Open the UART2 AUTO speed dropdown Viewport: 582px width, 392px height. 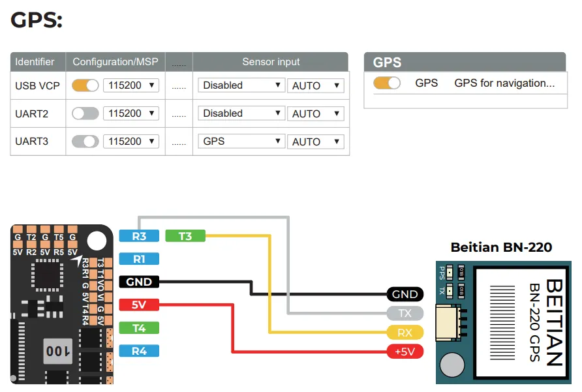316,113
